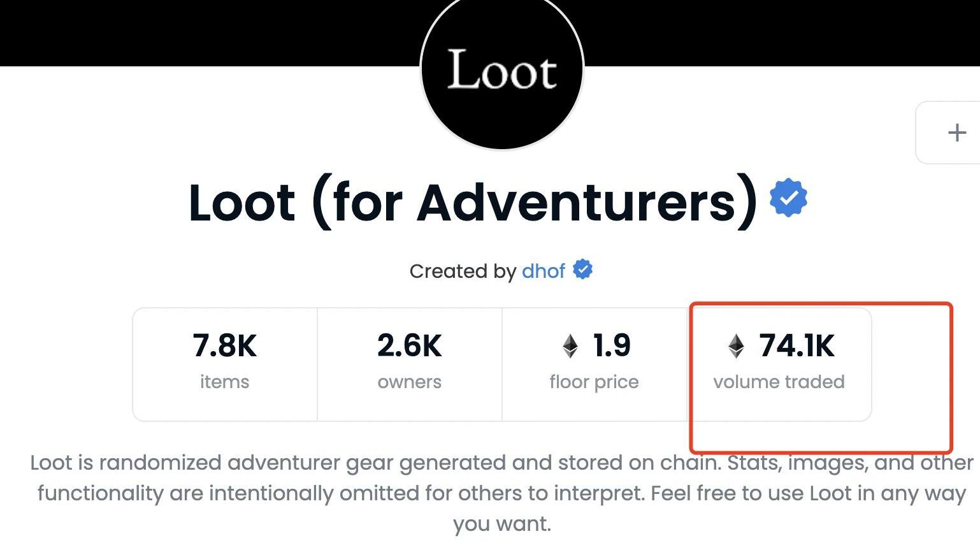Screen dimensions: 980x557
Task: Click the Ethereum icon beside 74.1K volume
Action: click(736, 346)
